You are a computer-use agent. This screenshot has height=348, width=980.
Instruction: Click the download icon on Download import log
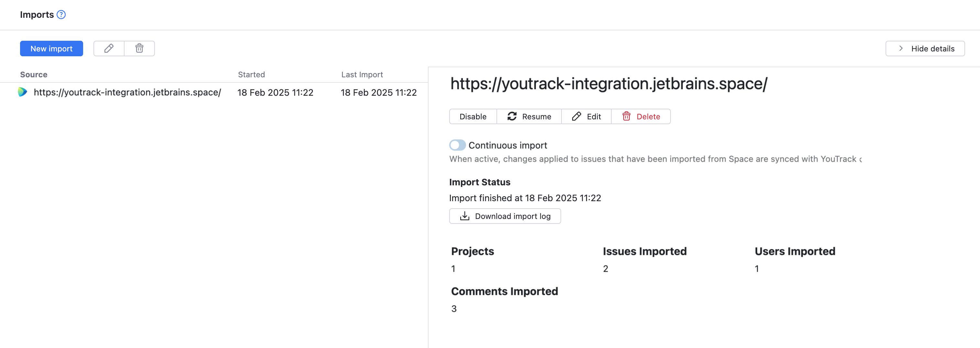(464, 216)
